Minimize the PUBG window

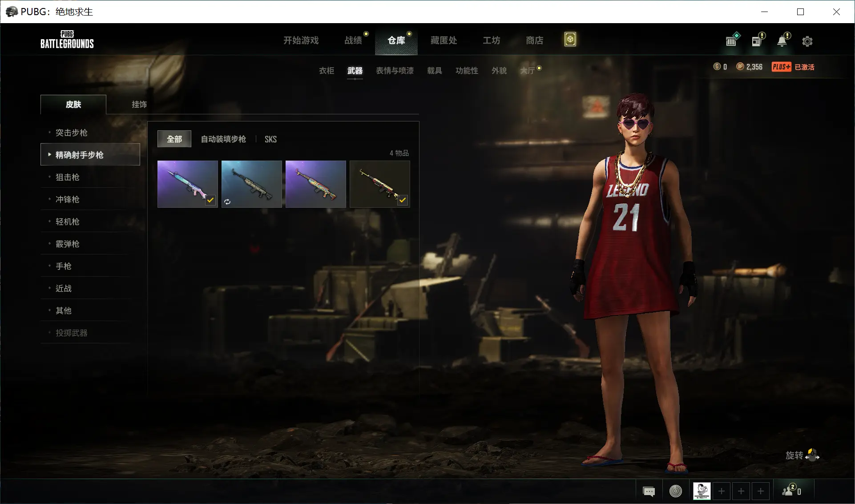coord(764,12)
